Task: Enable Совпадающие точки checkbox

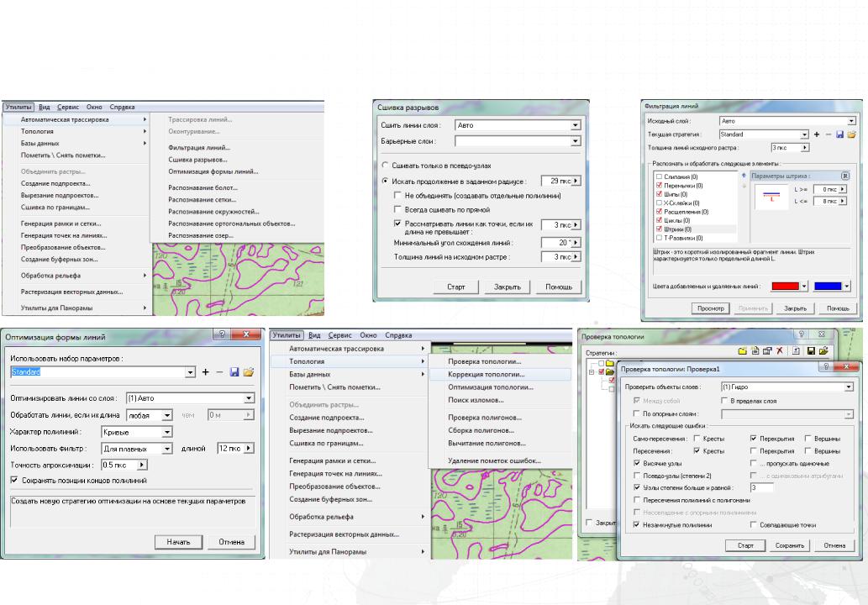Action: coord(753,524)
